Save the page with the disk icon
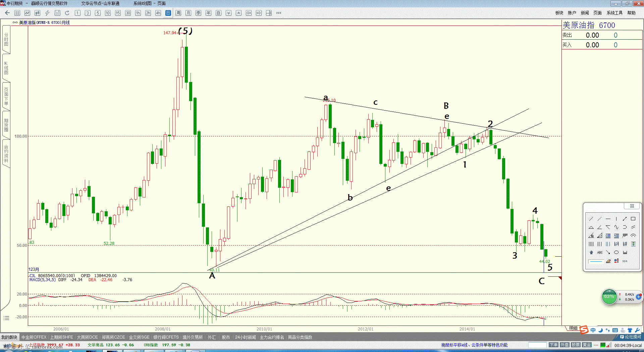 pyautogui.click(x=57, y=13)
